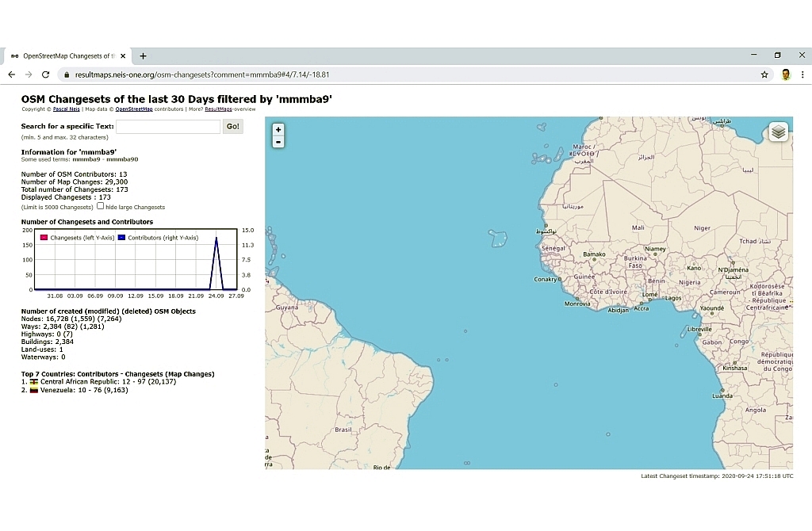
Task: Select the OpenStreetMap Changesets tab
Action: 67,56
